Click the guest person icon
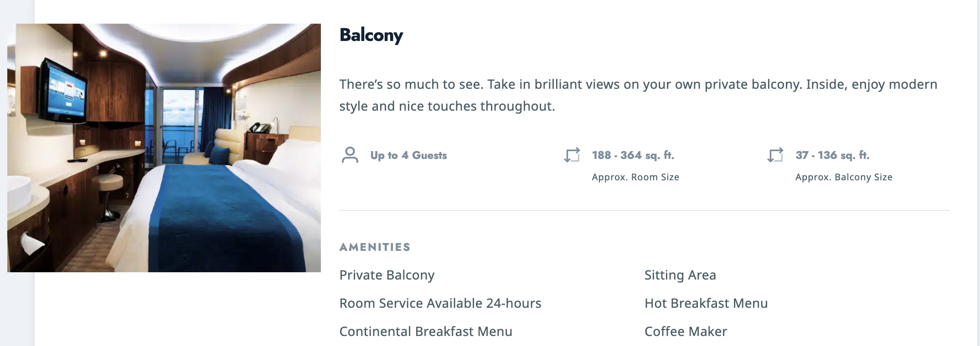This screenshot has width=980, height=346. [350, 155]
